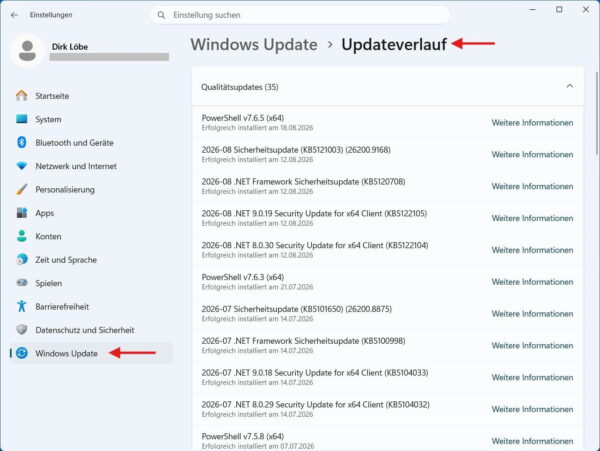Click the Netzwerk und Internet wifi icon
The width and height of the screenshot is (600, 451).
[x=22, y=166]
